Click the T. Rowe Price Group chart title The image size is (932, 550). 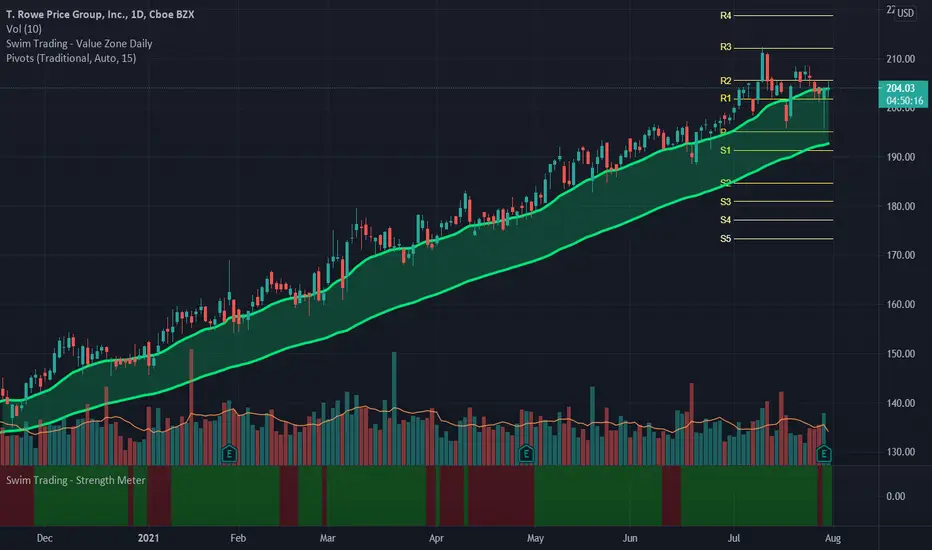tap(100, 14)
